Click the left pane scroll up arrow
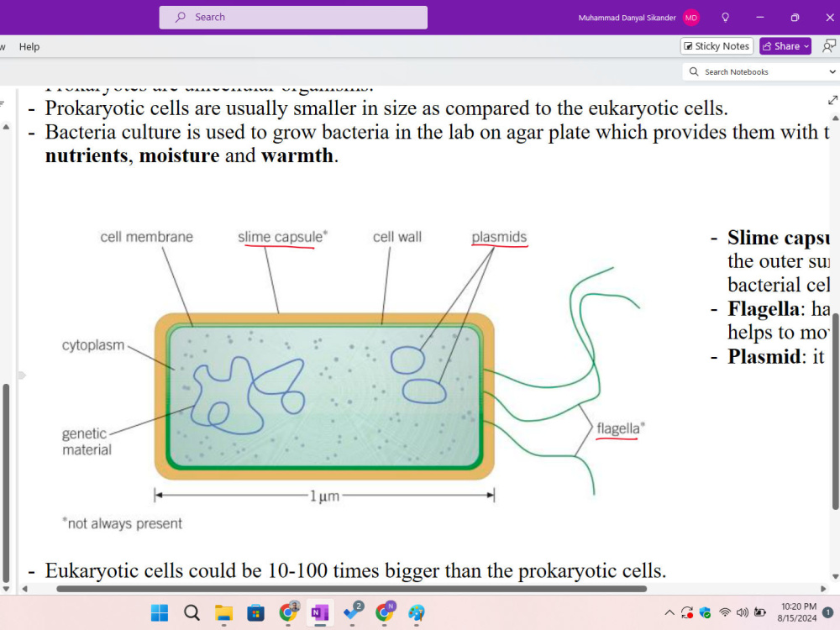Image resolution: width=840 pixels, height=630 pixels. [x=6, y=127]
